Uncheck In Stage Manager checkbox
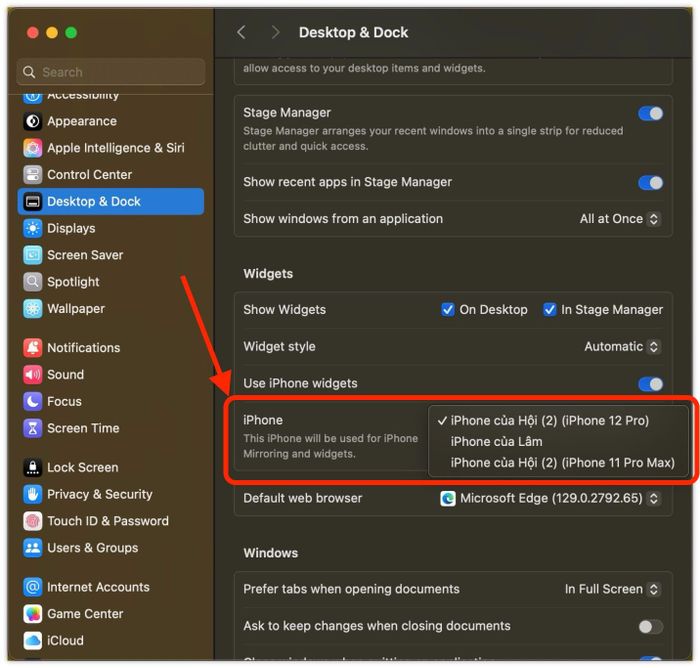This screenshot has height=668, width=700. (x=550, y=310)
